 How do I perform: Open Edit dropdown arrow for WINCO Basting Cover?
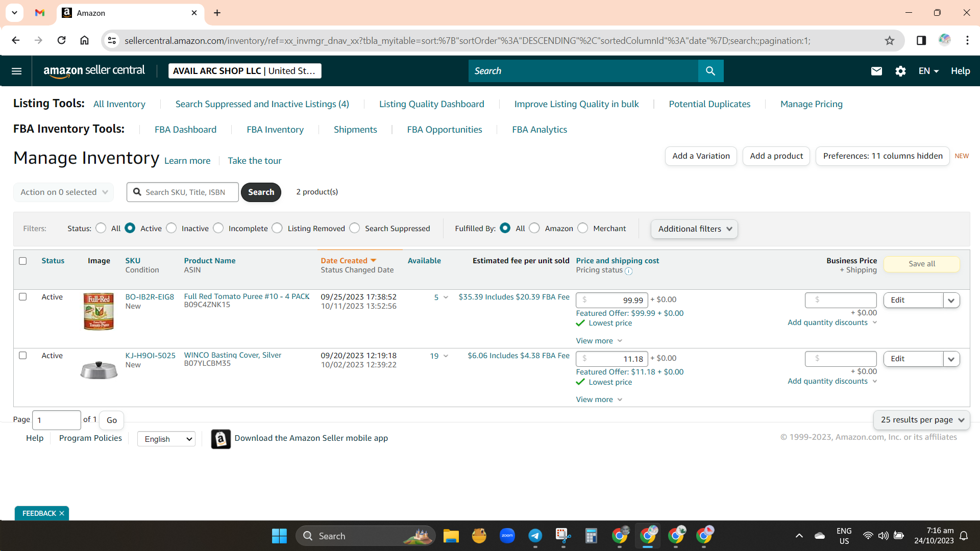pos(951,359)
